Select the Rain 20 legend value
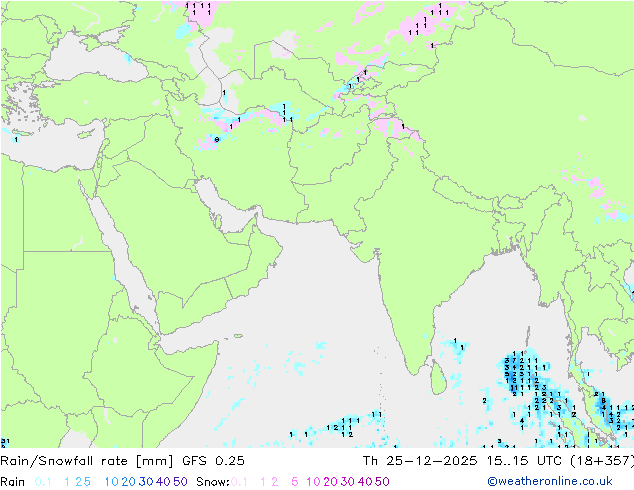The image size is (634, 490). 128,482
